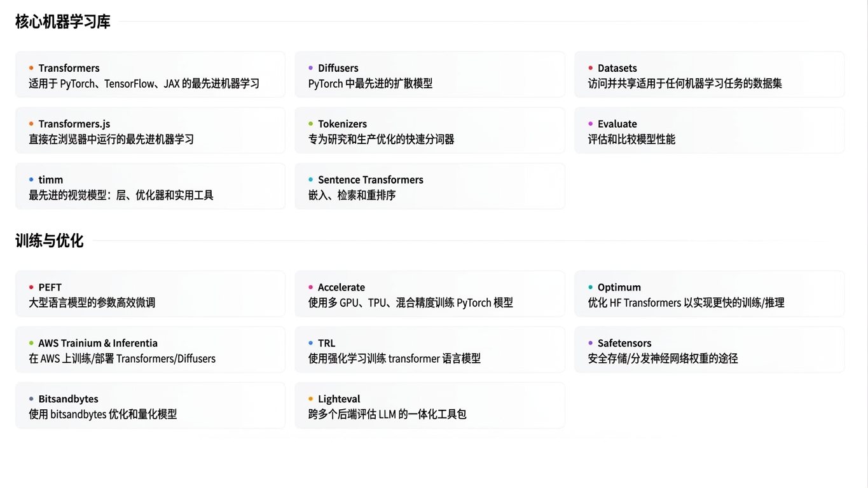Open the Optimum card

pyautogui.click(x=710, y=294)
